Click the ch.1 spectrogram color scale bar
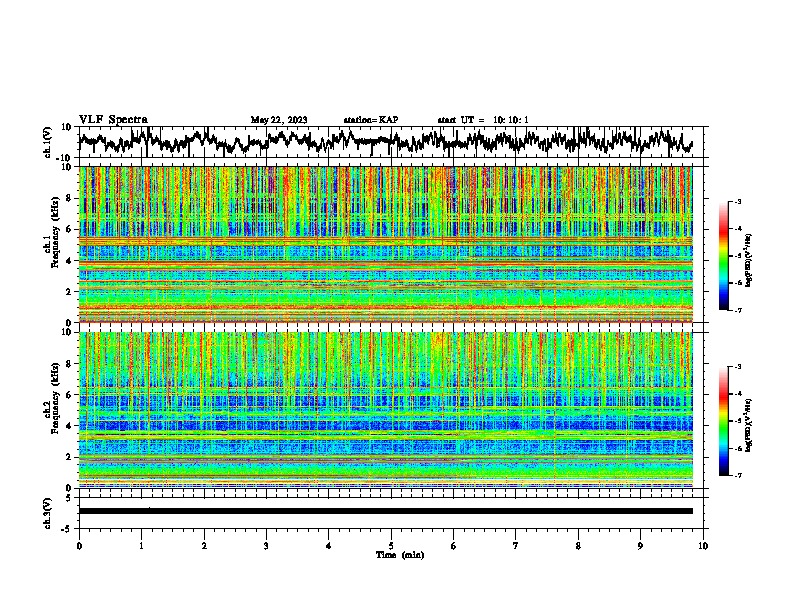The height and width of the screenshot is (612, 792). (723, 256)
